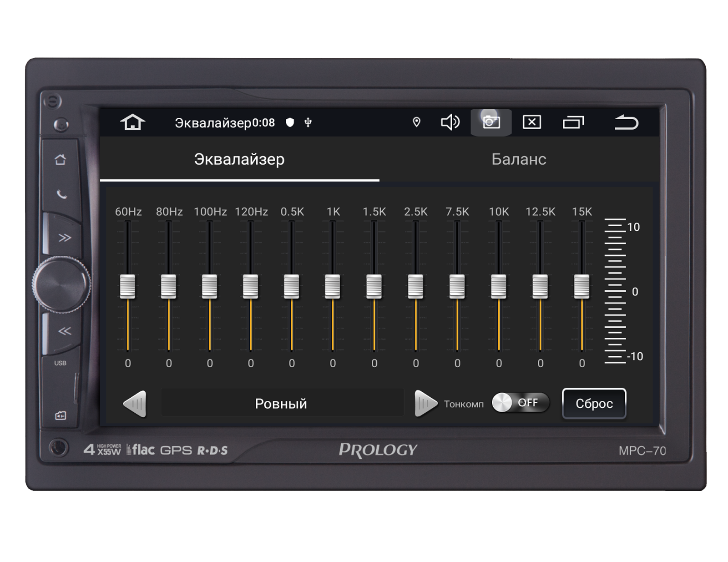
Task: Select next equalizer preset arrow
Action: tap(425, 404)
